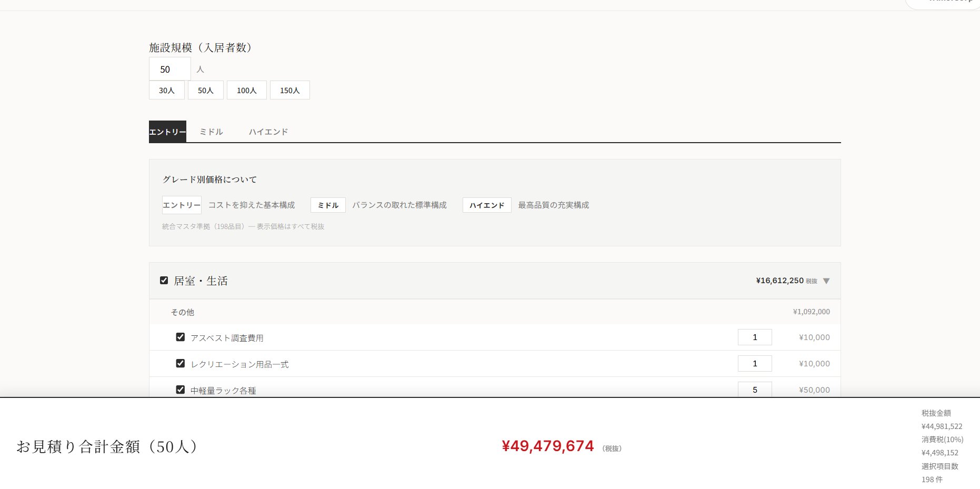
Task: Switch to the ミドル grade tab
Action: point(211,132)
